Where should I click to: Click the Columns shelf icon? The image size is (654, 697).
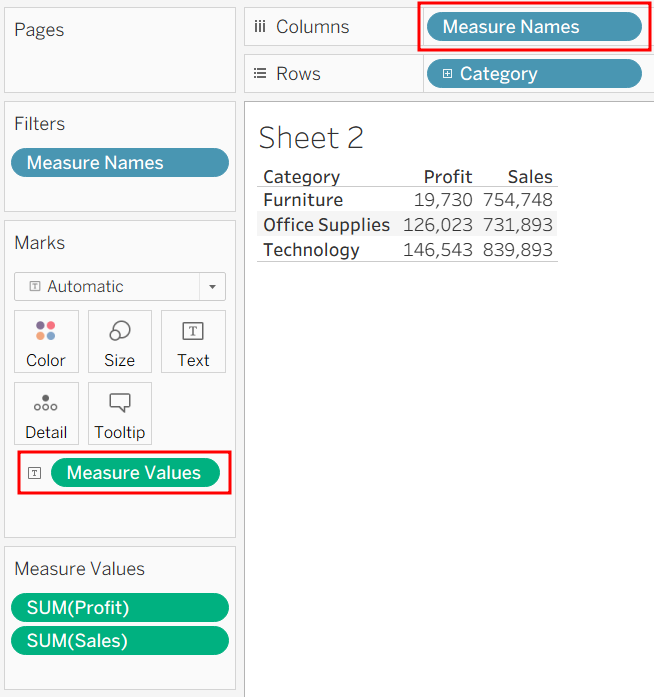point(260,27)
